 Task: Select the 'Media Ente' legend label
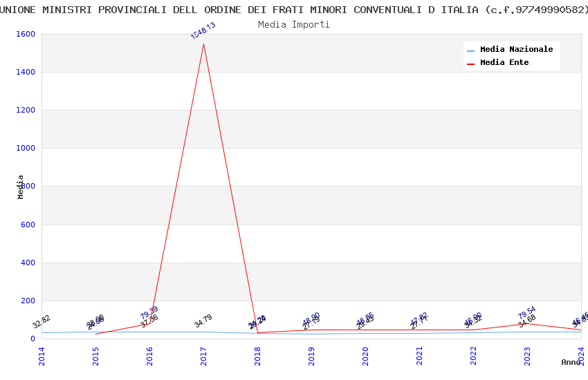(x=504, y=62)
